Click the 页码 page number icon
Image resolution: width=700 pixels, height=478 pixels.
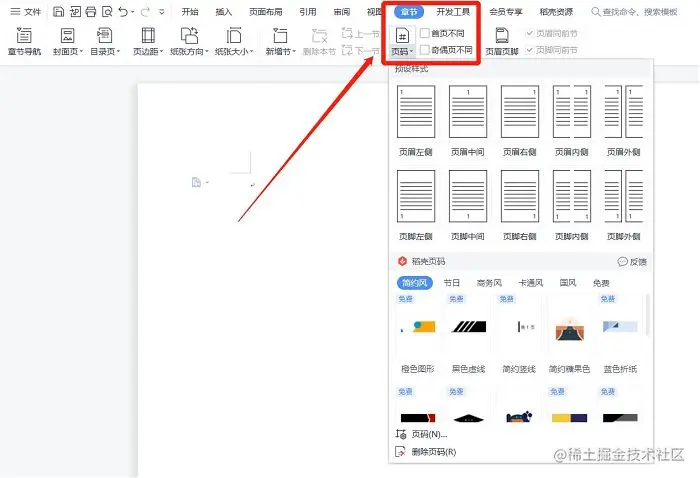pos(402,35)
